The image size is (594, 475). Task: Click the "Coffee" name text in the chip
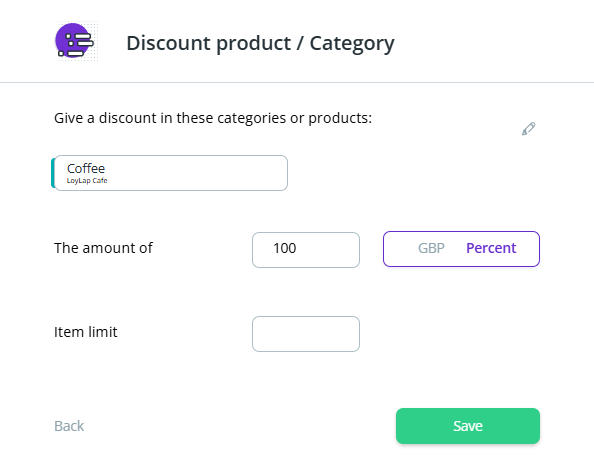pos(86,169)
